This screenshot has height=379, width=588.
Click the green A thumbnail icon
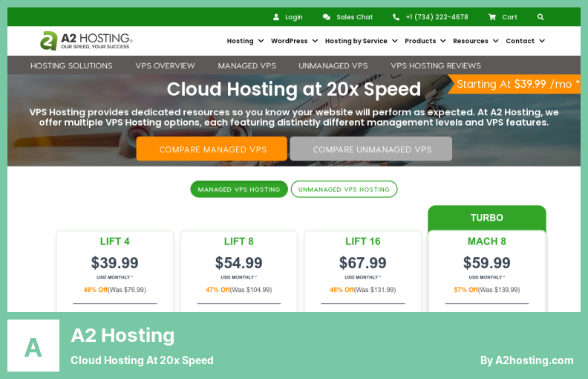[33, 346]
